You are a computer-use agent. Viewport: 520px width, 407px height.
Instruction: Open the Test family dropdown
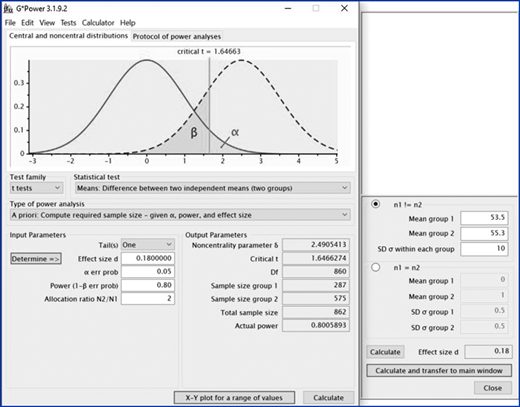pyautogui.click(x=36, y=188)
